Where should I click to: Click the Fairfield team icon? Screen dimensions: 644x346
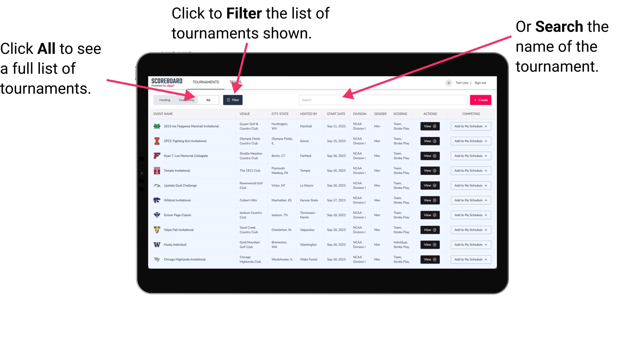point(156,156)
